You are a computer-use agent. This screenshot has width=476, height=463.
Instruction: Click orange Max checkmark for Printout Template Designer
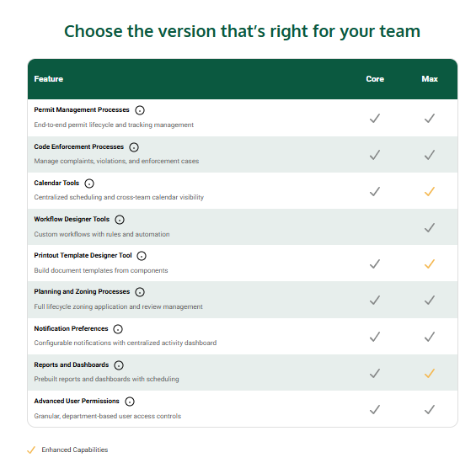click(x=430, y=264)
